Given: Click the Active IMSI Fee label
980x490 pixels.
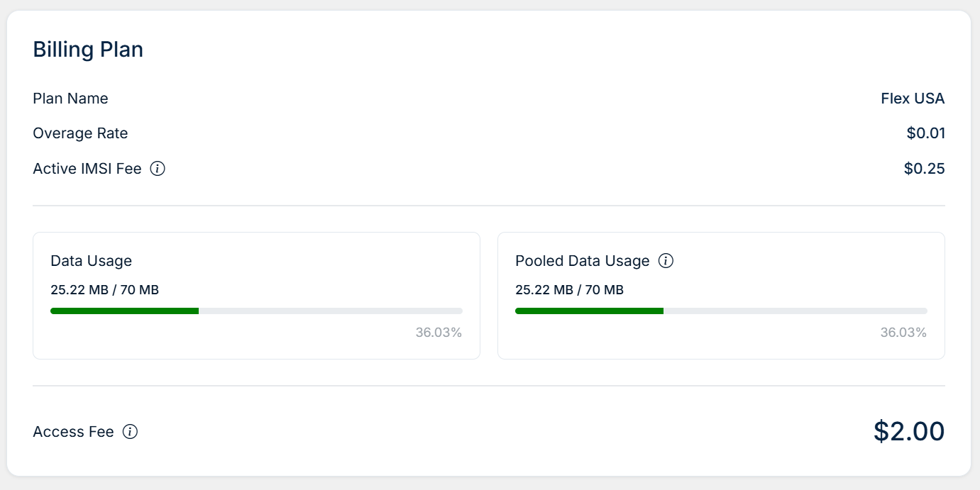Looking at the screenshot, I should point(87,169).
